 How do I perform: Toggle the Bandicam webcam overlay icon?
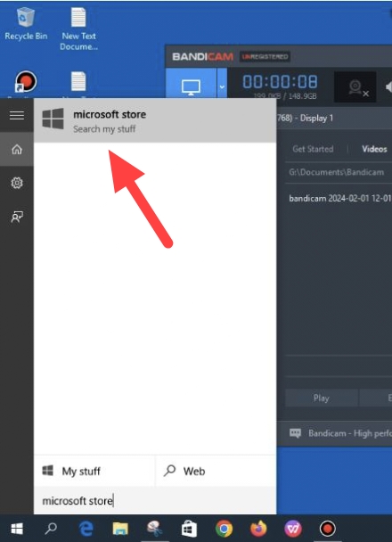[355, 86]
